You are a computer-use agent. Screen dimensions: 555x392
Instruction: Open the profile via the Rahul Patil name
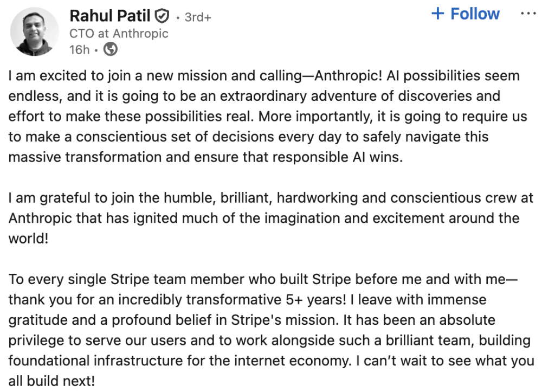(x=110, y=16)
